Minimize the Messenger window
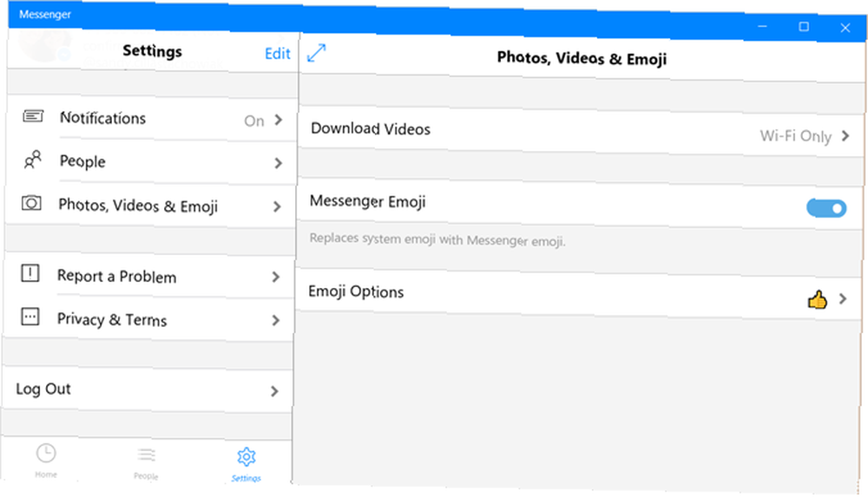This screenshot has height=497, width=868. [x=763, y=26]
